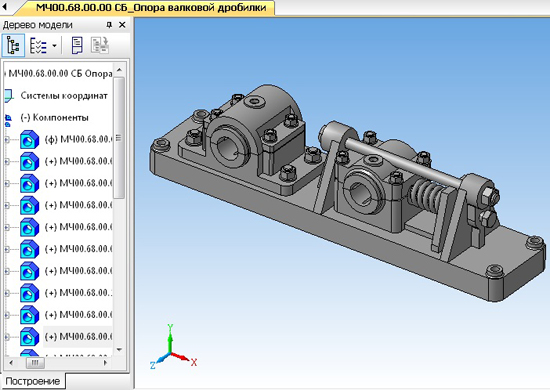Click the blue part icon of (ф) component

point(29,140)
